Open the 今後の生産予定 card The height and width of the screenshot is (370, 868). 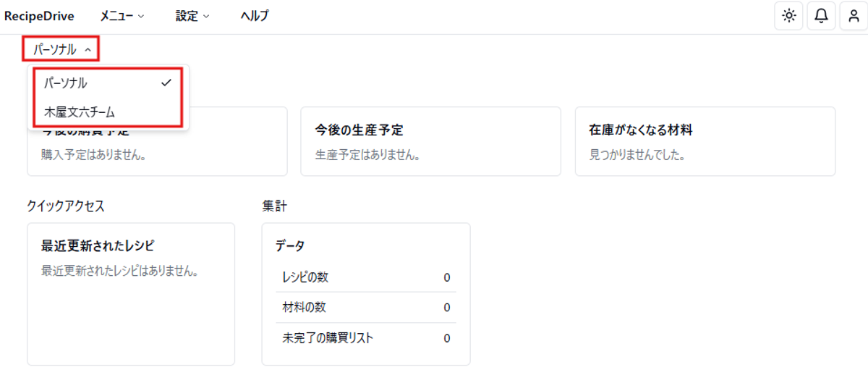coord(430,141)
